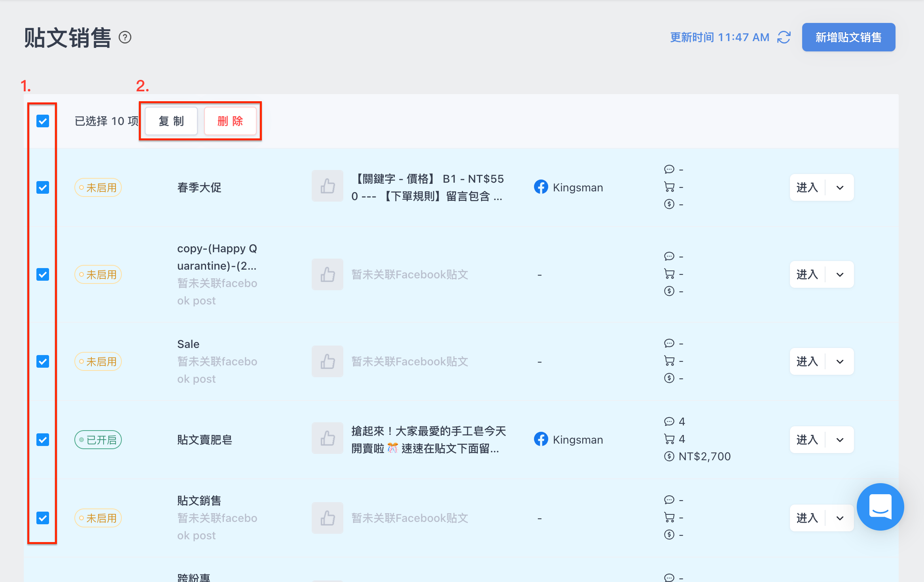Click the red 删除 button
The width and height of the screenshot is (924, 582).
(230, 121)
